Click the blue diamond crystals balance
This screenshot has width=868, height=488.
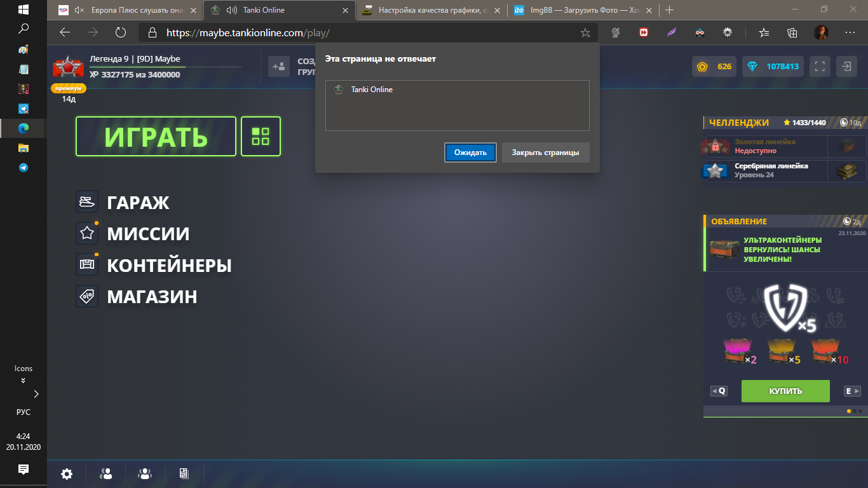pyautogui.click(x=773, y=66)
